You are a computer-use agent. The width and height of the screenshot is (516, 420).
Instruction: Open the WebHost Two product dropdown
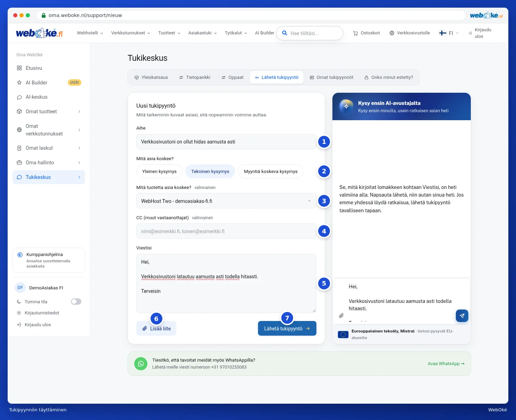[226, 201]
